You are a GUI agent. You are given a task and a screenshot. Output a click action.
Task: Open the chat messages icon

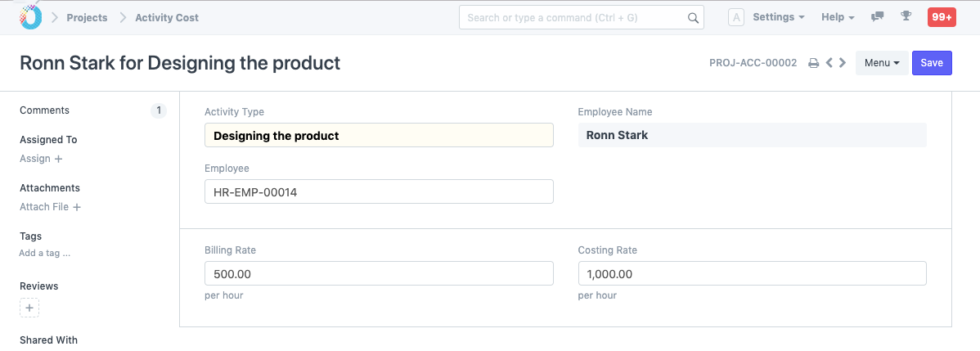878,17
